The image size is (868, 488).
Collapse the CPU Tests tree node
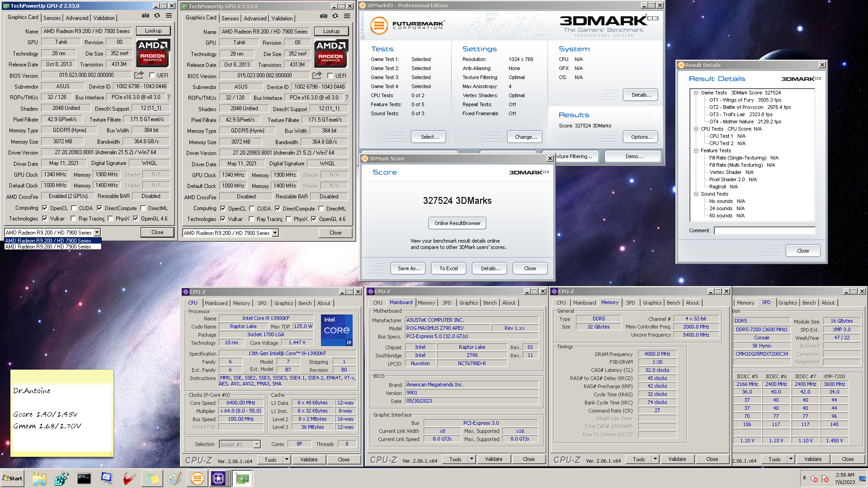(696, 129)
